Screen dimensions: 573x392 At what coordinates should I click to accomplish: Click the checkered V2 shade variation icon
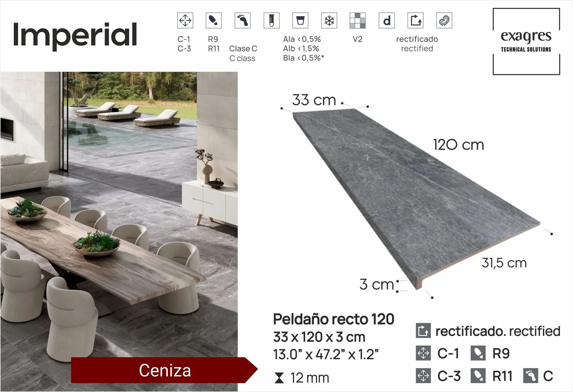point(358,21)
